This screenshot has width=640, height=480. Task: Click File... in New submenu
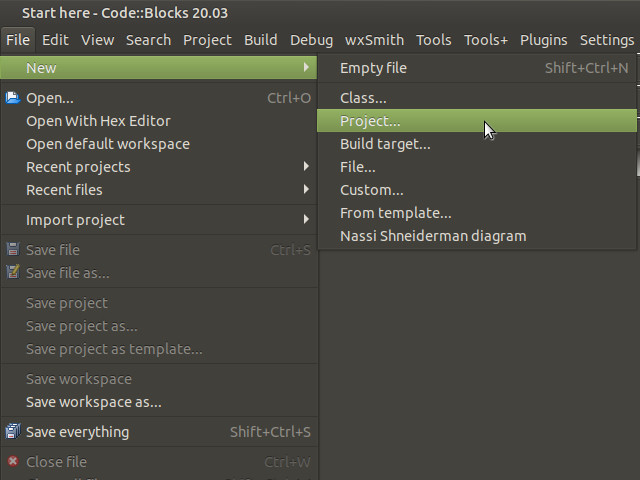[x=358, y=167]
